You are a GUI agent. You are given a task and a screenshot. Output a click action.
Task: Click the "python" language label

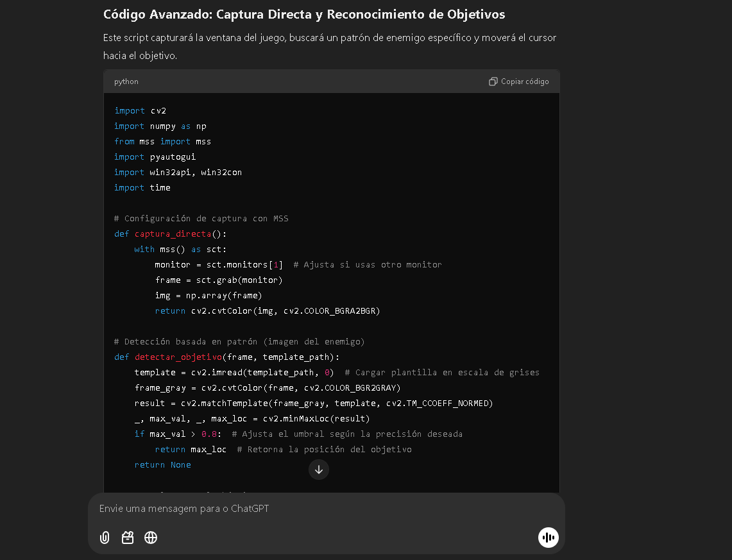tap(126, 81)
